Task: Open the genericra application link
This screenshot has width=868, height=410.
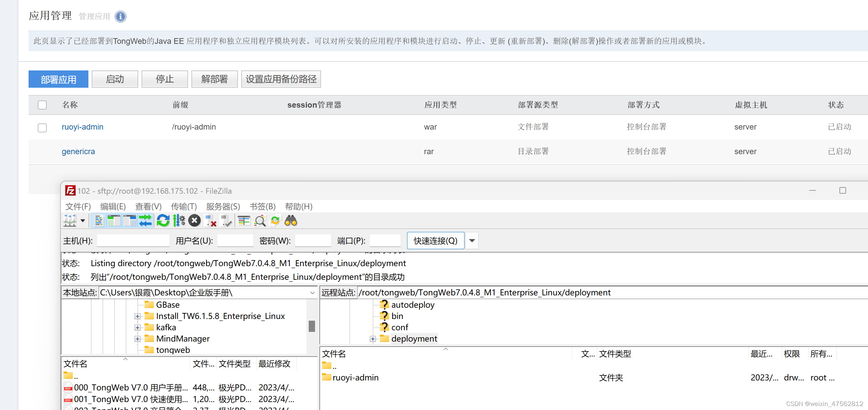Action: pos(78,152)
